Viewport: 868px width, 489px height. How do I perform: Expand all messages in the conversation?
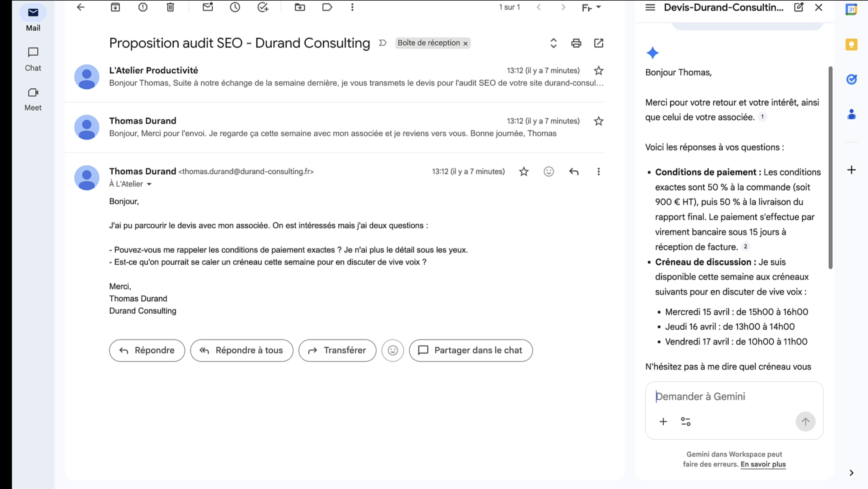[x=553, y=43]
